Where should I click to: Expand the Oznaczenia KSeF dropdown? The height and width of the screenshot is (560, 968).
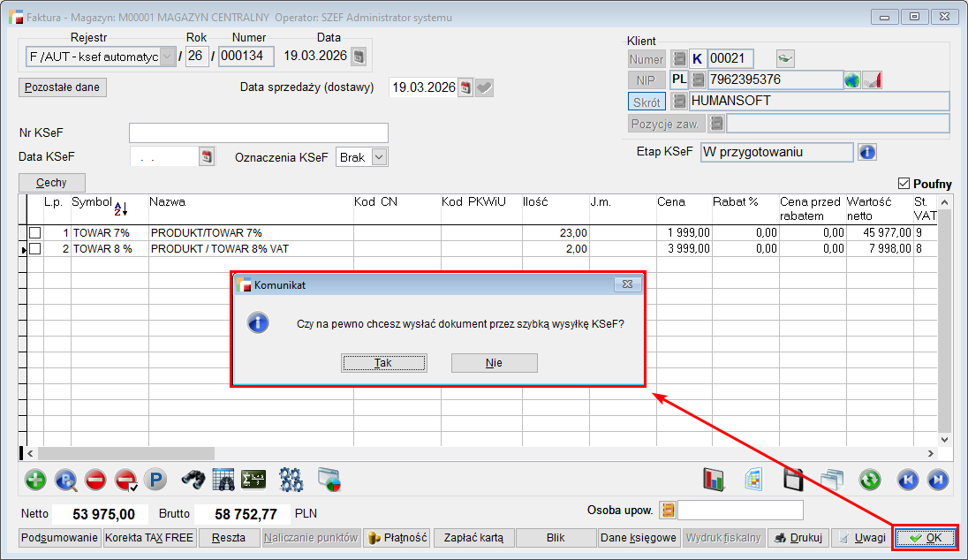pos(379,157)
